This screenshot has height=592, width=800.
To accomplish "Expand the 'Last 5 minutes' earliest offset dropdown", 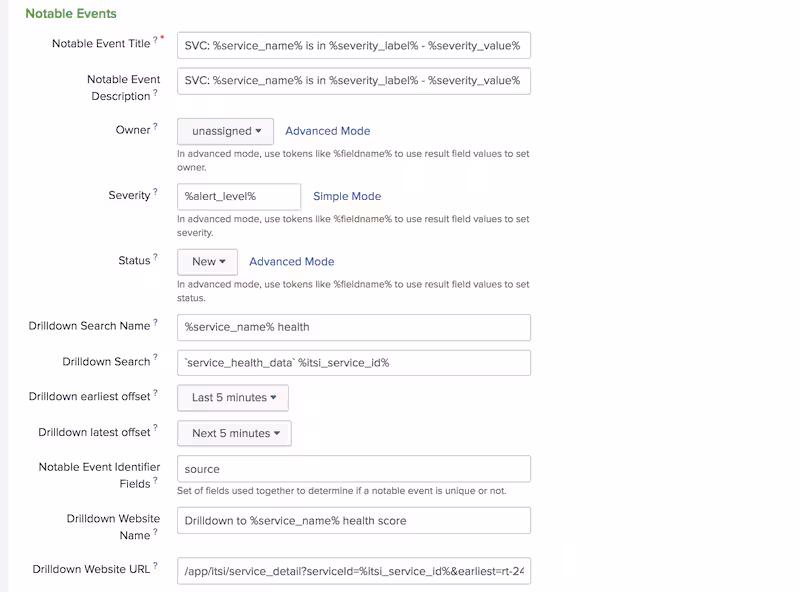I will tap(233, 398).
